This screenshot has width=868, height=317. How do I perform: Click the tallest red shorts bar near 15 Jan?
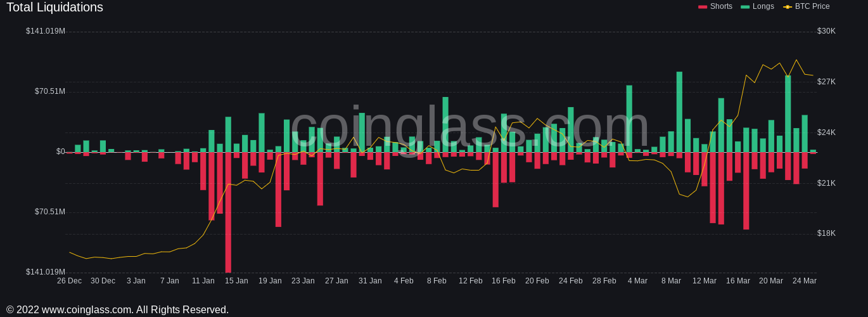tap(228, 212)
